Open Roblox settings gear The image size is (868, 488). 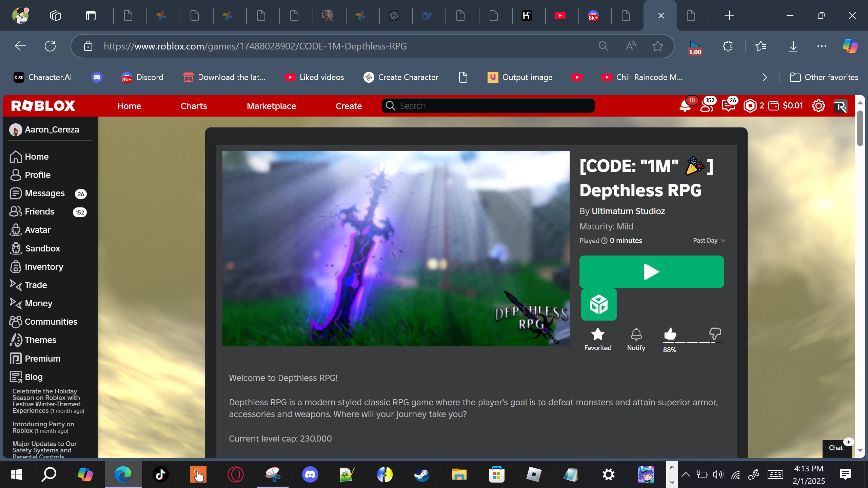[x=818, y=106]
